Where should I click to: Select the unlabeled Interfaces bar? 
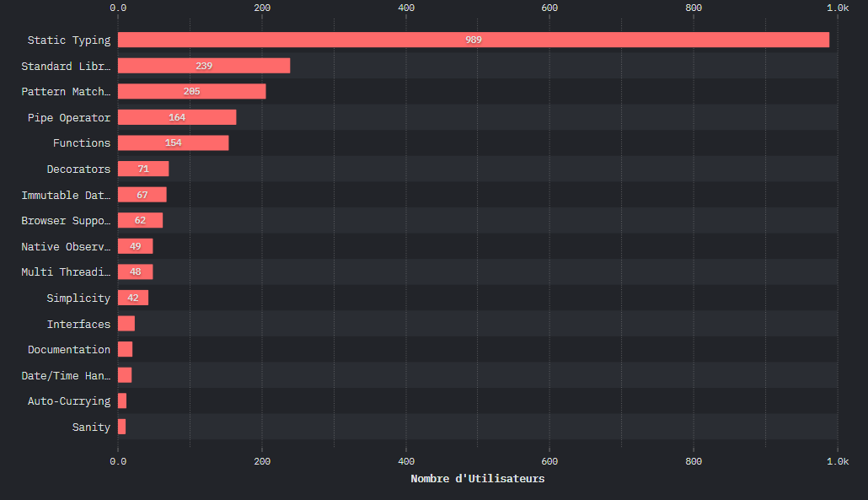[126, 324]
